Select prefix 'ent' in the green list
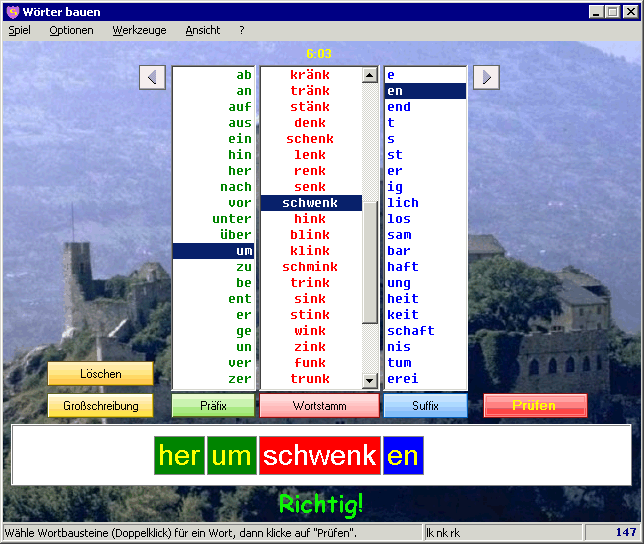 click(213, 299)
